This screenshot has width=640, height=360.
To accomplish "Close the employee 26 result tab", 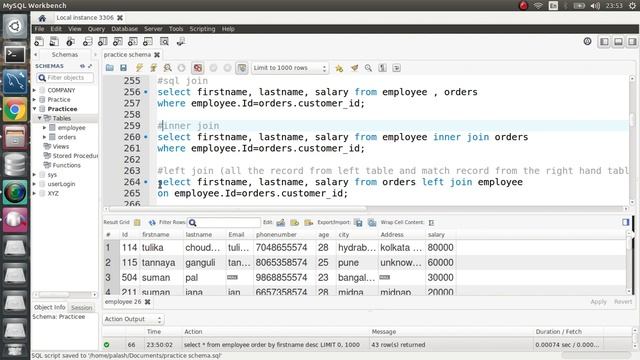I will pos(147,302).
